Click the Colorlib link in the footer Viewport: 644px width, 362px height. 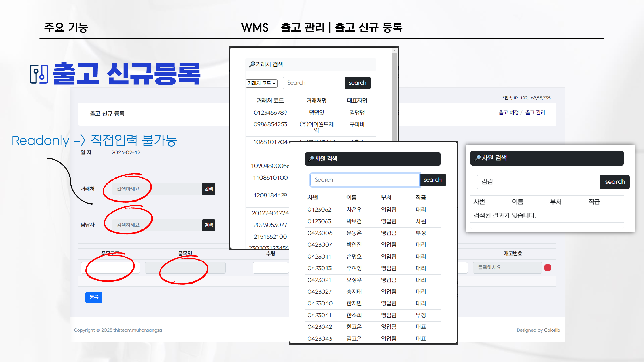552,330
